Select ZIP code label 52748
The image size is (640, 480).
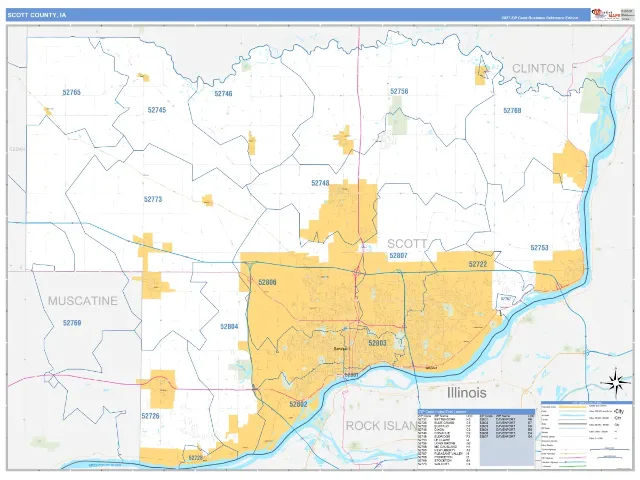320,183
